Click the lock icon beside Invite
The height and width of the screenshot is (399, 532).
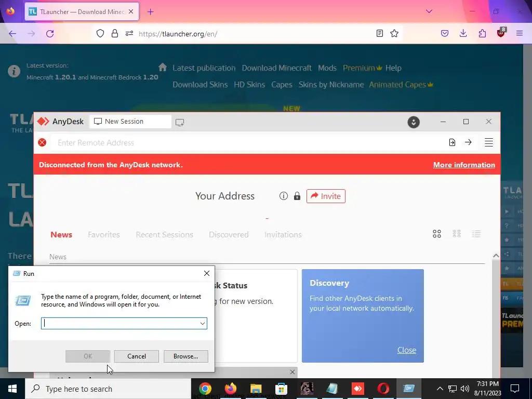pyautogui.click(x=297, y=196)
